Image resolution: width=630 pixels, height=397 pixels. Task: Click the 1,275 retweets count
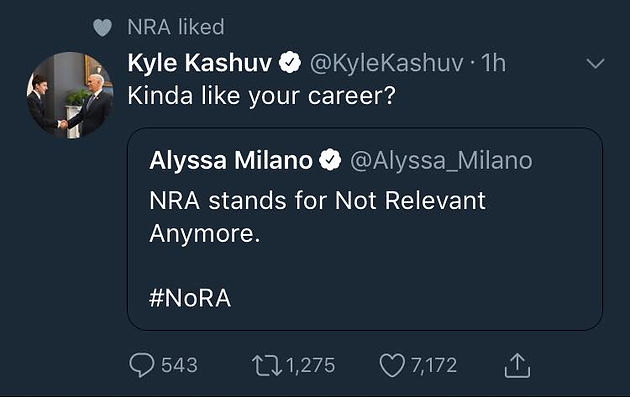tap(310, 366)
